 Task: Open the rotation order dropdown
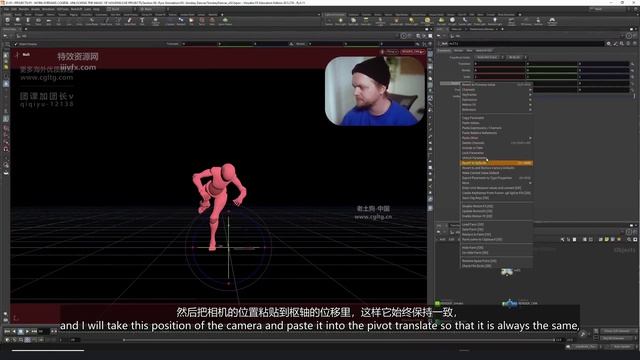click(517, 57)
